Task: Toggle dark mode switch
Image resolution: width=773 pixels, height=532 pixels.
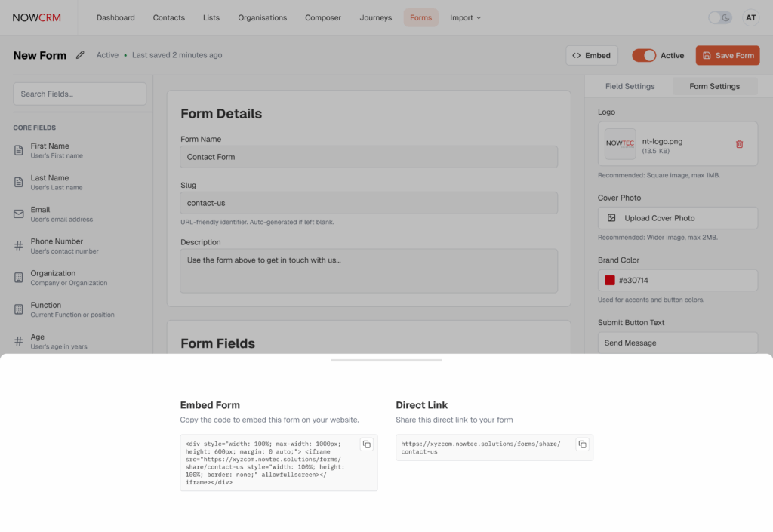Action: 719,17
